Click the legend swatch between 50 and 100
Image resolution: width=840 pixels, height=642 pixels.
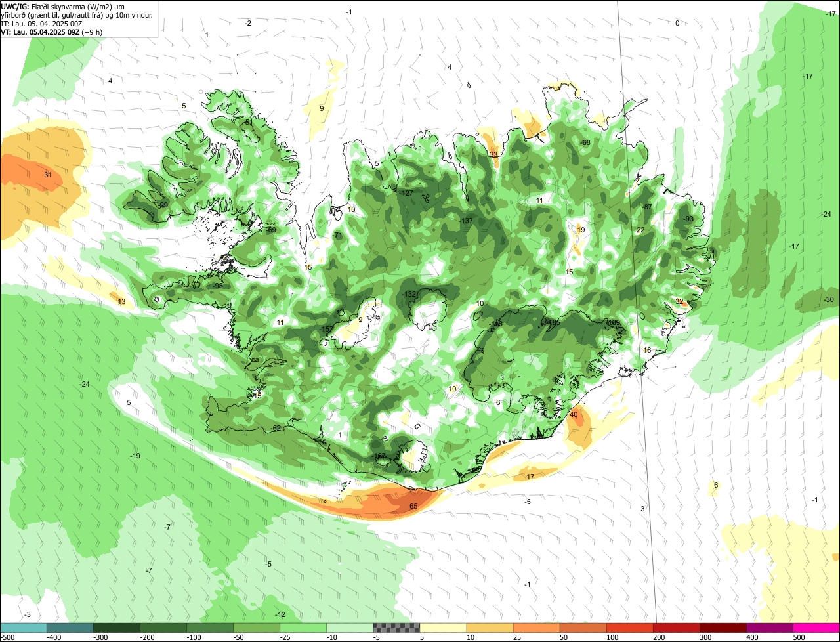pyautogui.click(x=583, y=628)
